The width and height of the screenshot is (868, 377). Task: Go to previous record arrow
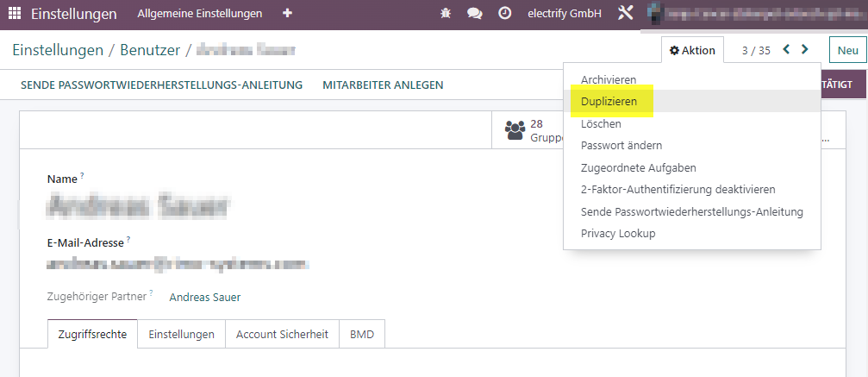pyautogui.click(x=786, y=50)
